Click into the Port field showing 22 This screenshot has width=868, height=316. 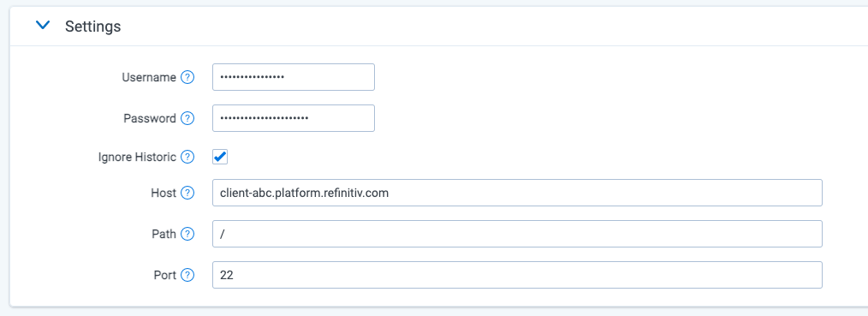click(x=517, y=275)
